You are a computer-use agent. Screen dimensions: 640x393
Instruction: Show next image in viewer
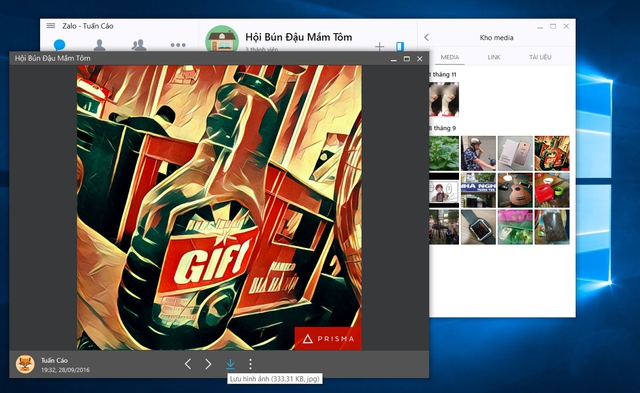(208, 364)
